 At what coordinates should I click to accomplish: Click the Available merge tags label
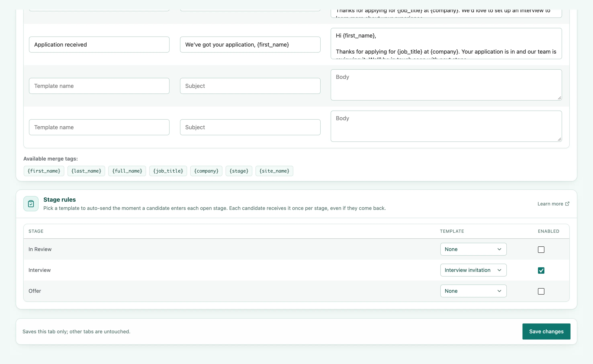coord(51,159)
